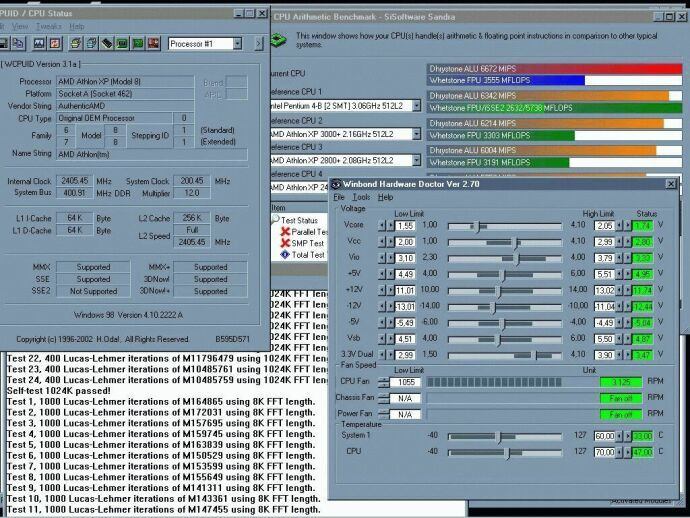
Task: Click the CPU Fan low limit field 1055
Action: click(x=405, y=382)
